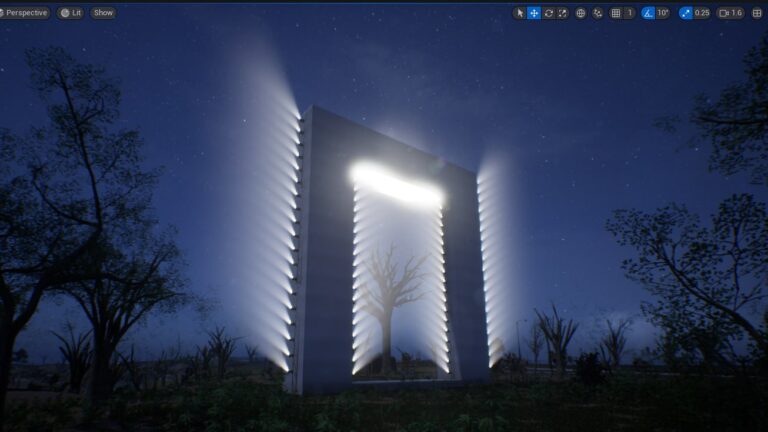Click the bright light bar atop doorway
The image size is (768, 432).
(397, 185)
